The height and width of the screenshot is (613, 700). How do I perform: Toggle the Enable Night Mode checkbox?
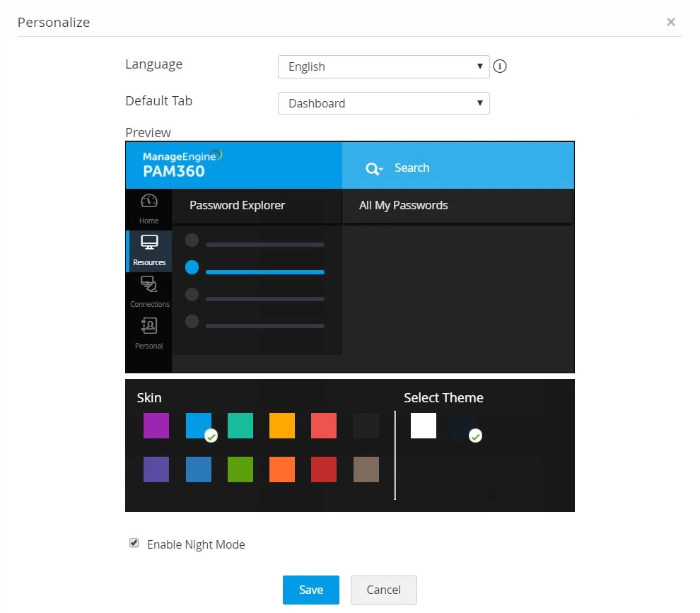[134, 543]
